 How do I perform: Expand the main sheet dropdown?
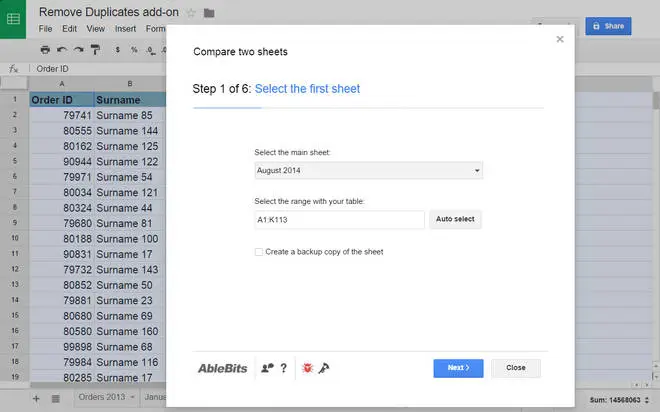click(x=368, y=171)
